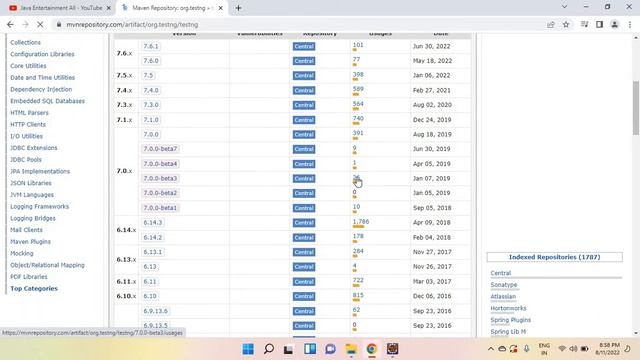This screenshot has width=640, height=360.
Task: Open Central indexed repository link
Action: coord(500,273)
